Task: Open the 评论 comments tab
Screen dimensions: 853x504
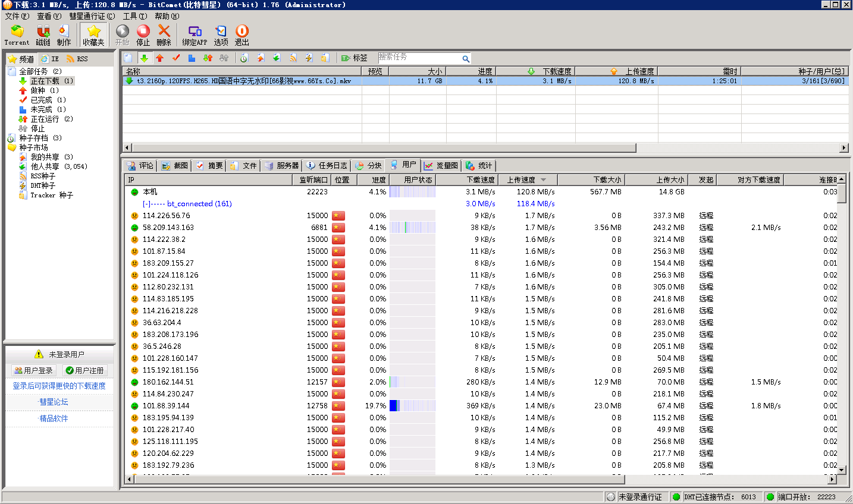Action: [140, 166]
